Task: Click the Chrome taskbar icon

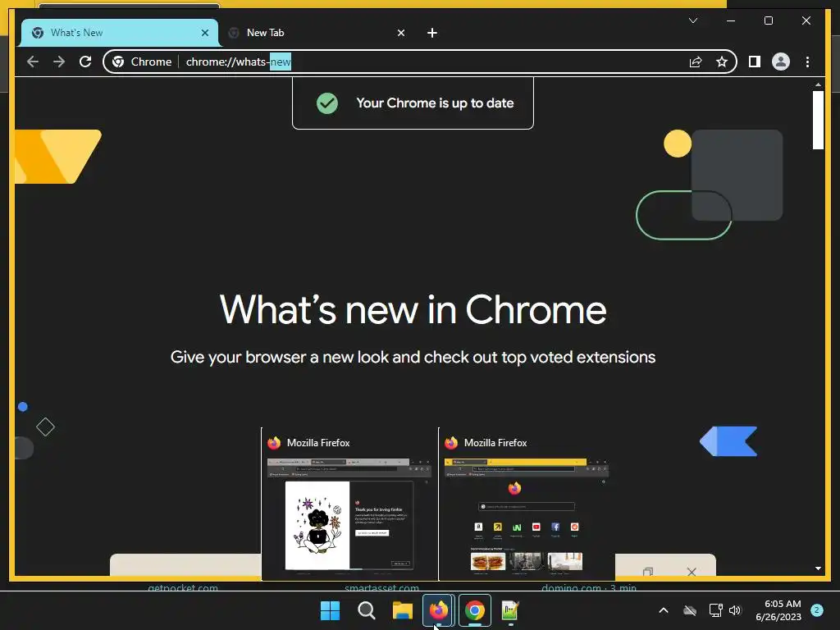Action: pos(475,610)
